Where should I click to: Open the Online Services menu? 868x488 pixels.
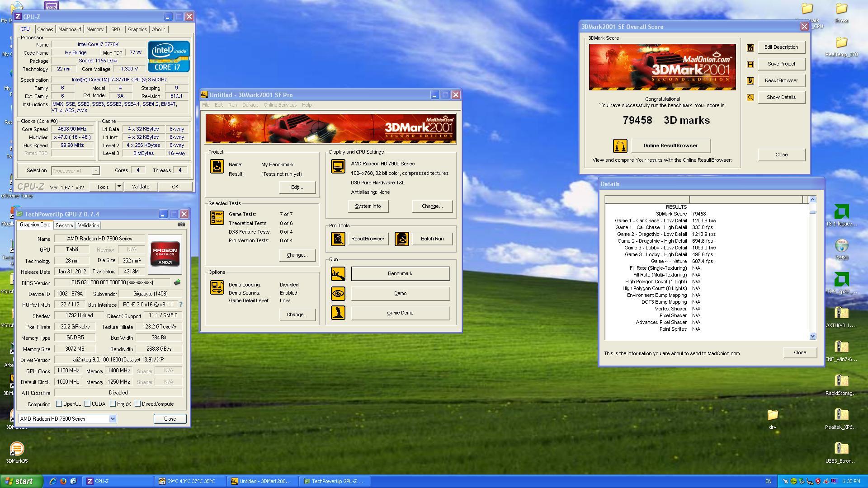tap(280, 105)
